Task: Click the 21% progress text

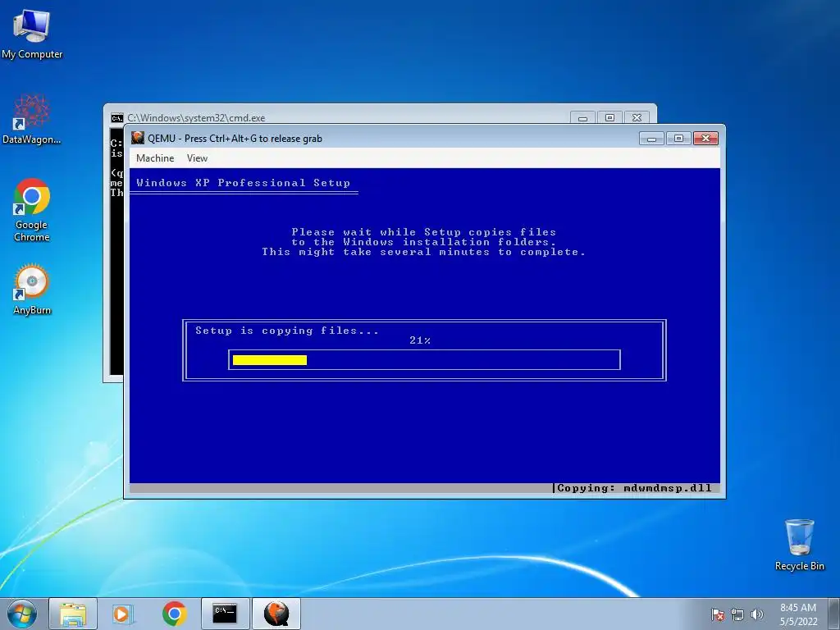Action: click(x=420, y=340)
